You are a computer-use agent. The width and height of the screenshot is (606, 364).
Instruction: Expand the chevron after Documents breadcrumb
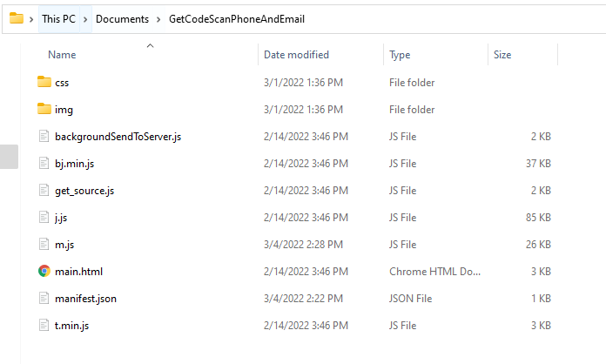(158, 19)
